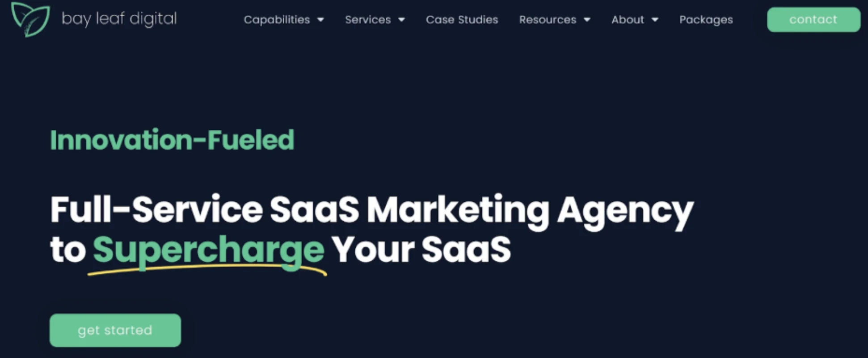The height and width of the screenshot is (358, 868).
Task: Click the bay leaf digital wordmark
Action: 119,19
